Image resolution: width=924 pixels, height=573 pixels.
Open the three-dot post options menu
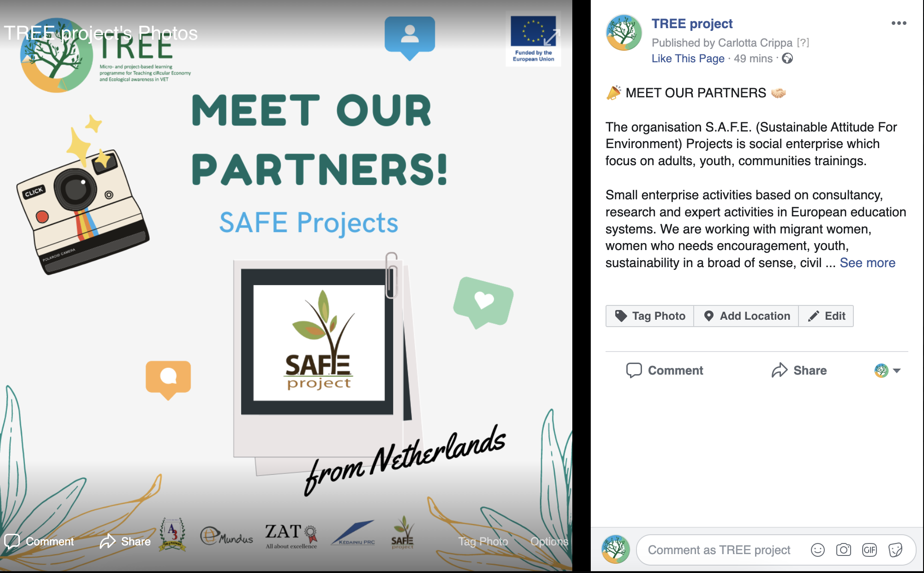tap(899, 23)
